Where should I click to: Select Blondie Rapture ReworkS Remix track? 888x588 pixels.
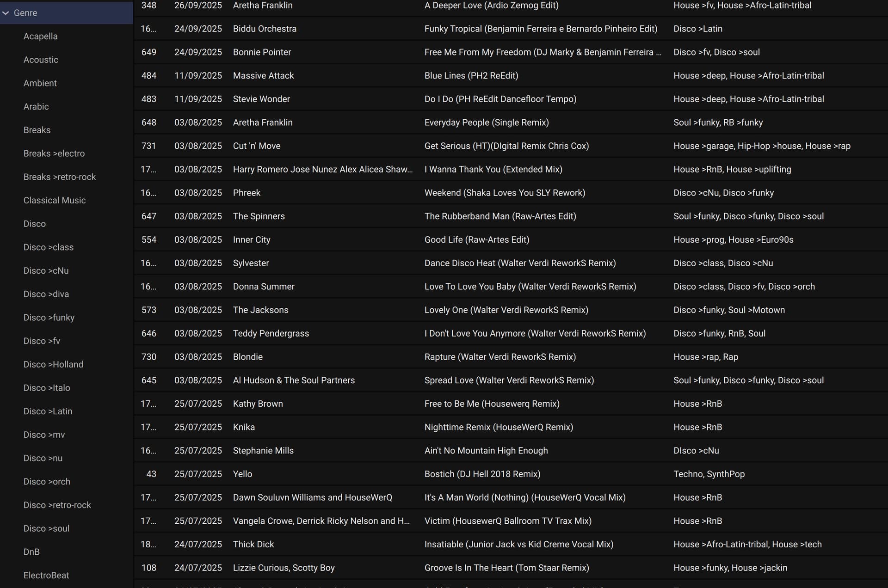pos(499,357)
